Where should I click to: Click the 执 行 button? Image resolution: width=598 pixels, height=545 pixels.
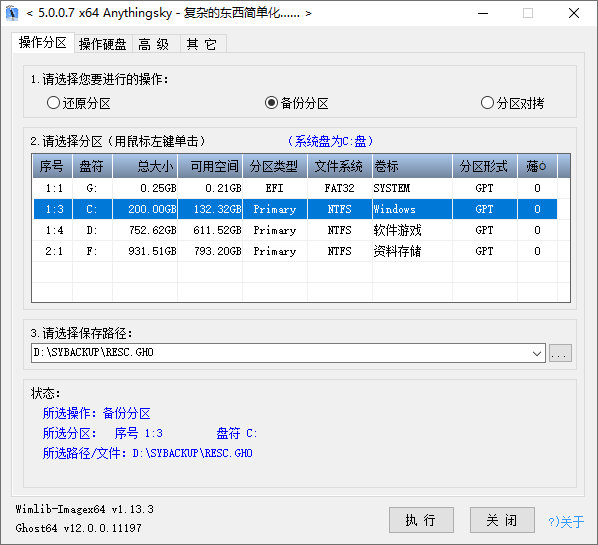[421, 520]
